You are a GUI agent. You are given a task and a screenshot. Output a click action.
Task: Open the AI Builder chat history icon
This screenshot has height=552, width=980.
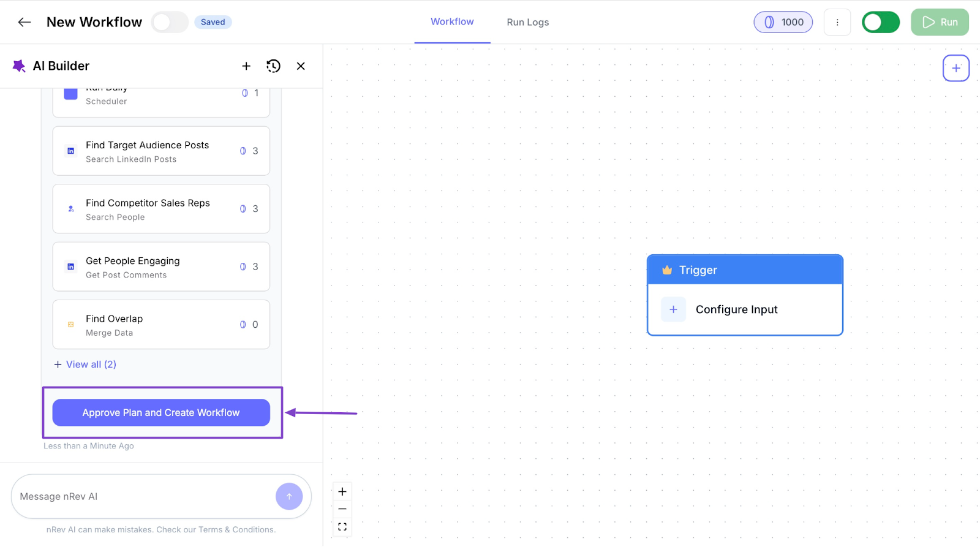tap(273, 66)
